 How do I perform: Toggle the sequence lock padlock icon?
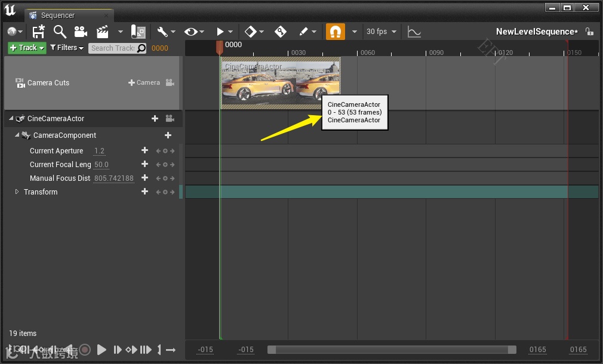pos(589,32)
